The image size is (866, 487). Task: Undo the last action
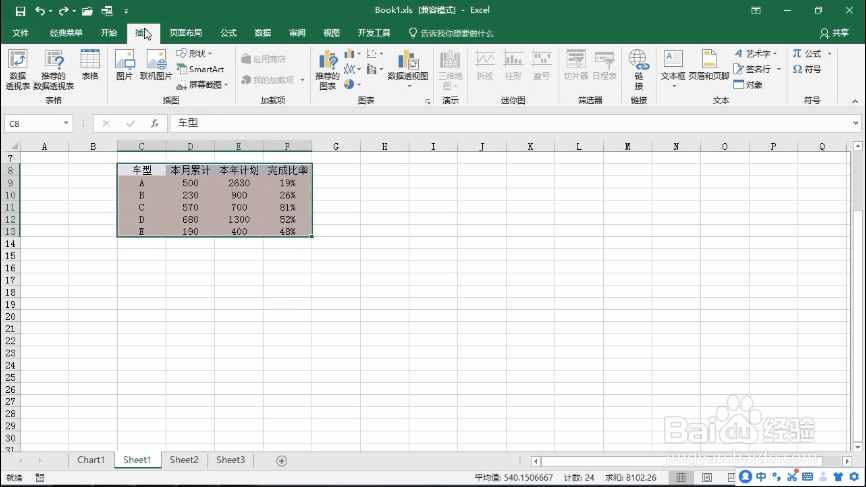coord(40,10)
